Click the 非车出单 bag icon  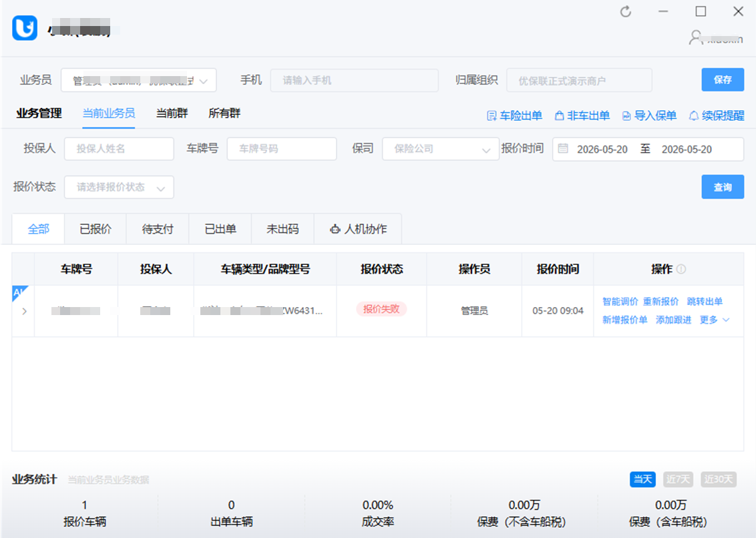pyautogui.click(x=559, y=115)
